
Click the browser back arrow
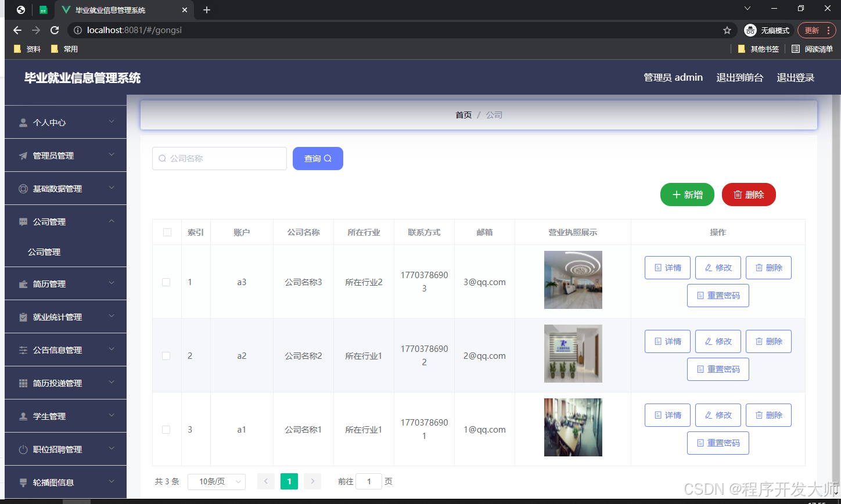(x=17, y=30)
